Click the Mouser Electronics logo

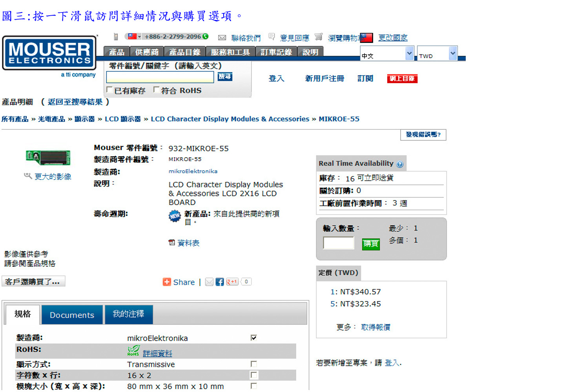pyautogui.click(x=49, y=53)
